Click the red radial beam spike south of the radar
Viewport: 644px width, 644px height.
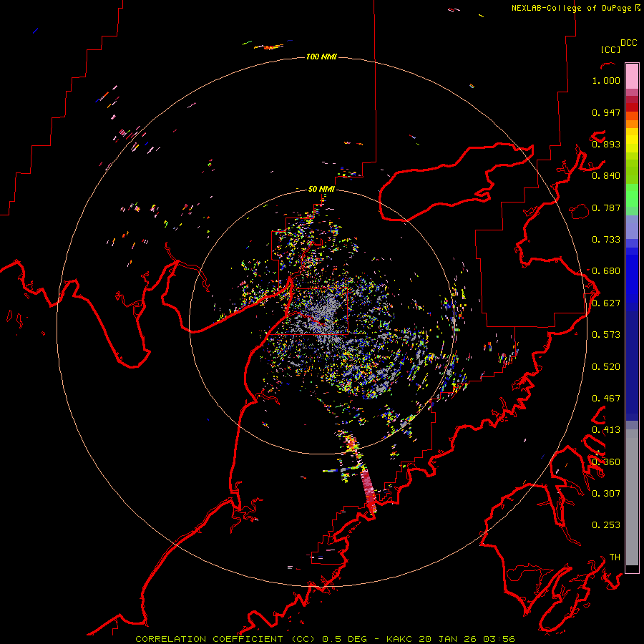coord(369,492)
